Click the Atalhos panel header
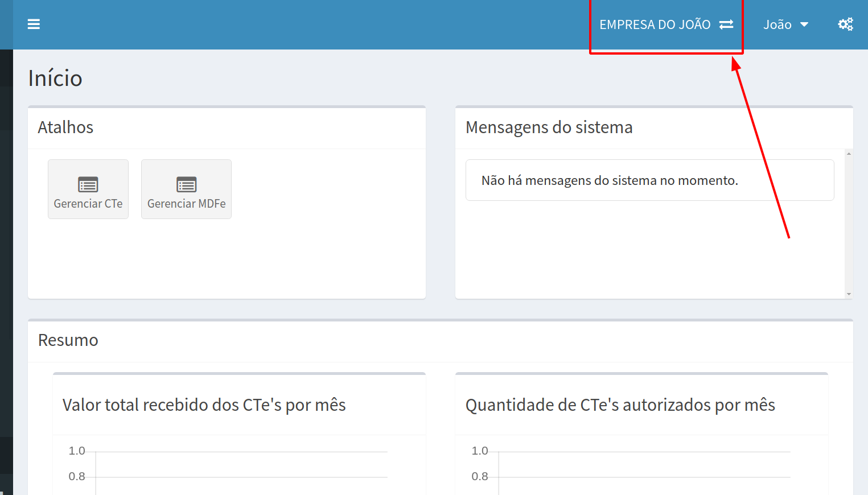The width and height of the screenshot is (868, 495). tap(65, 127)
